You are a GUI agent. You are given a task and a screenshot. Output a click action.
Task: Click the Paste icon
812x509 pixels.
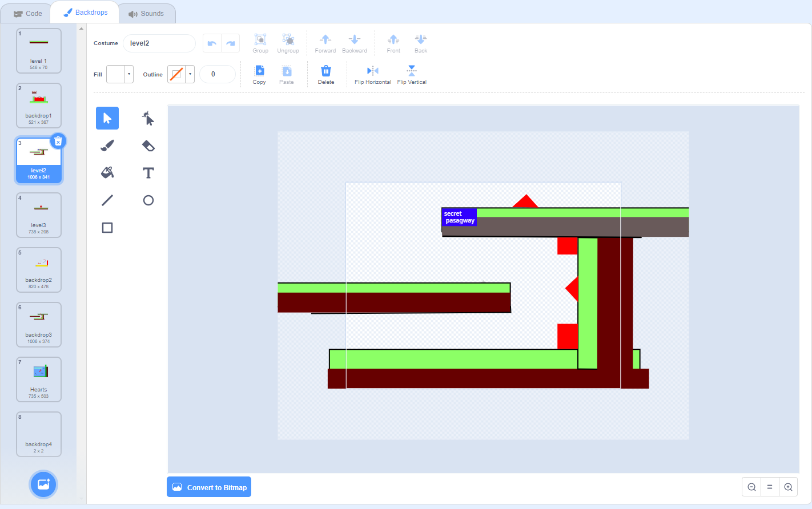[x=287, y=75]
